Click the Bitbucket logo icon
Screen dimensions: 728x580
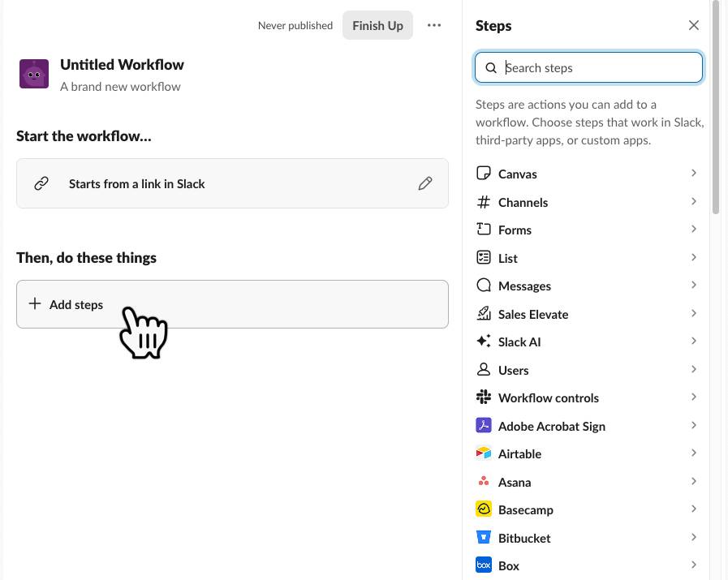(x=484, y=537)
